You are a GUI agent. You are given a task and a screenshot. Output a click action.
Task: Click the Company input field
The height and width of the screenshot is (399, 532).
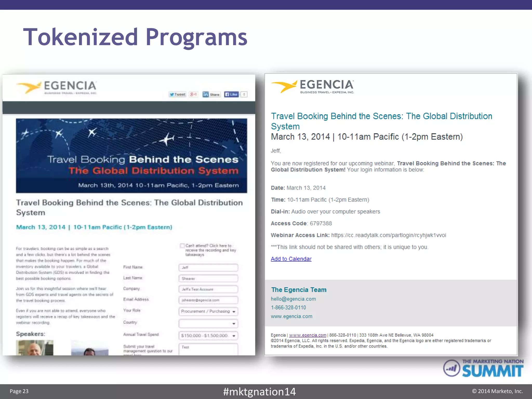click(208, 289)
